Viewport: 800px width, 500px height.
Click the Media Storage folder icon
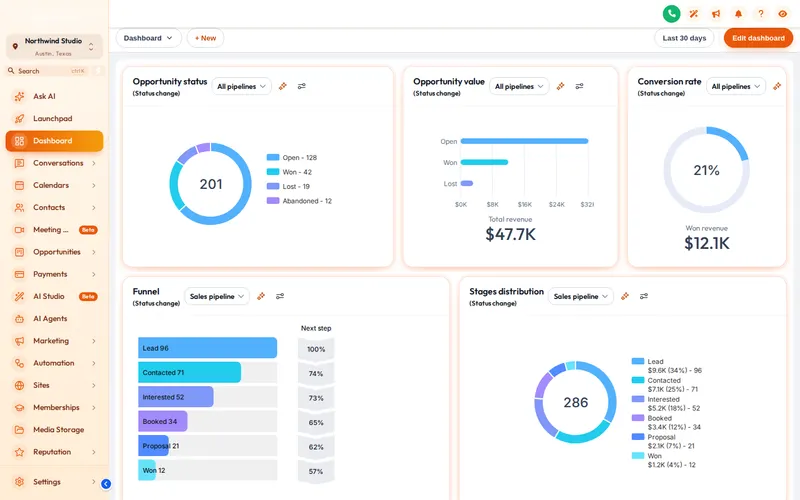[x=19, y=430]
